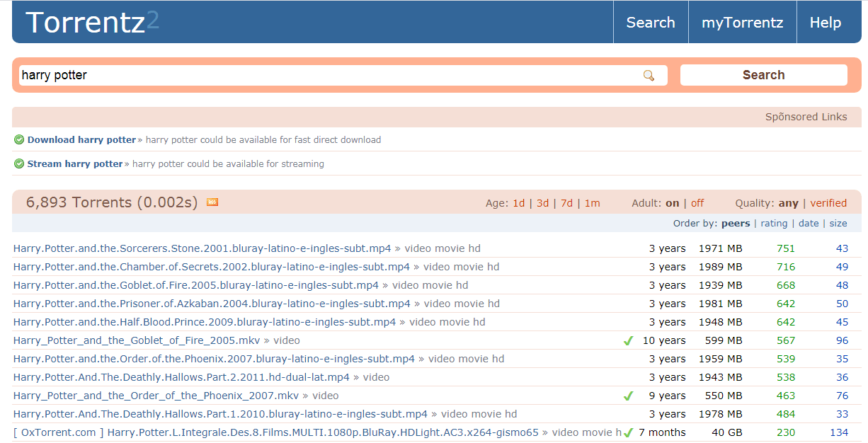Filter torrents by age 1d
The width and height of the screenshot is (868, 443).
(x=519, y=203)
